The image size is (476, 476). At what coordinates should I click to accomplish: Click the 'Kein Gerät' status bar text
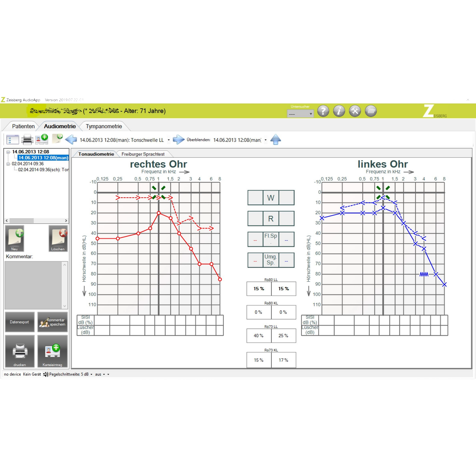click(x=32, y=374)
